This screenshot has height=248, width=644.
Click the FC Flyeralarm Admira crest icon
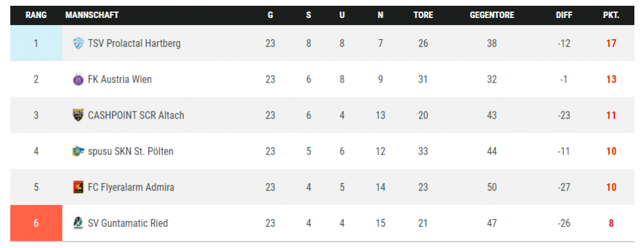[x=78, y=187]
